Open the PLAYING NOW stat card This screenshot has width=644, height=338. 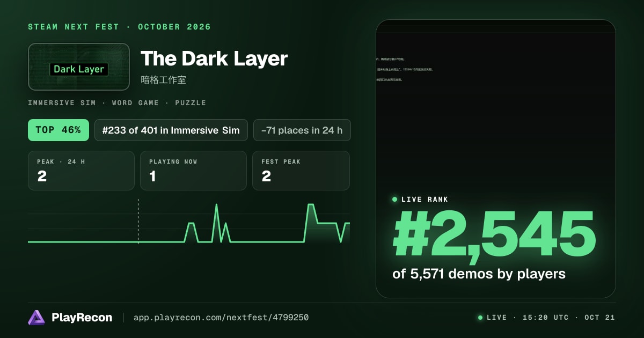tap(193, 171)
